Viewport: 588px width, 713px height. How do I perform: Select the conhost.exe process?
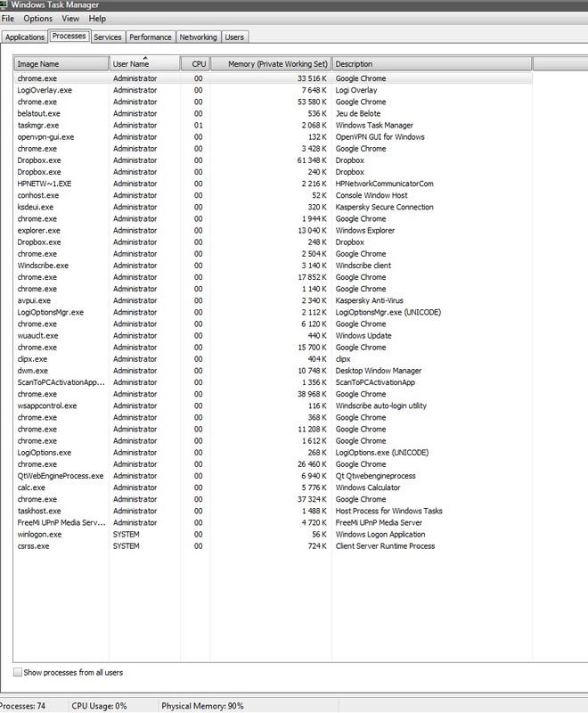coord(273,195)
